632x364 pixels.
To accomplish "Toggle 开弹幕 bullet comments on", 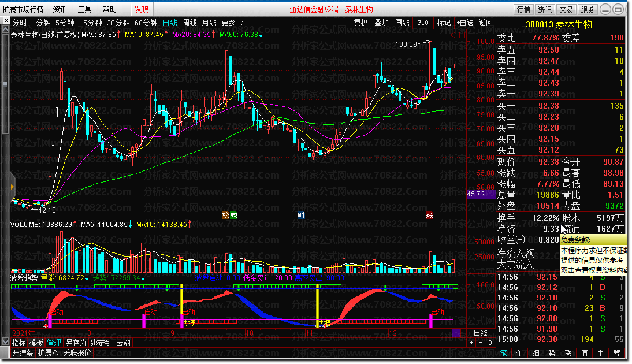I will click(x=23, y=352).
